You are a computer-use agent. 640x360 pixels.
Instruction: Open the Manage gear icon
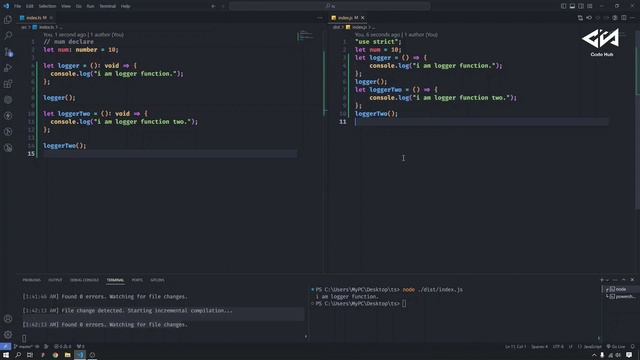point(8,335)
